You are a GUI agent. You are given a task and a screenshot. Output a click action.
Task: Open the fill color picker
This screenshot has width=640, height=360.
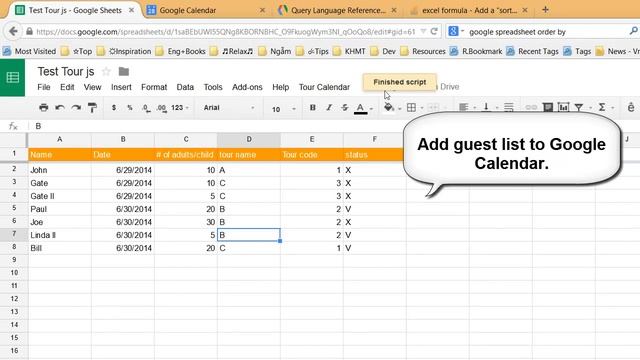coord(389,108)
